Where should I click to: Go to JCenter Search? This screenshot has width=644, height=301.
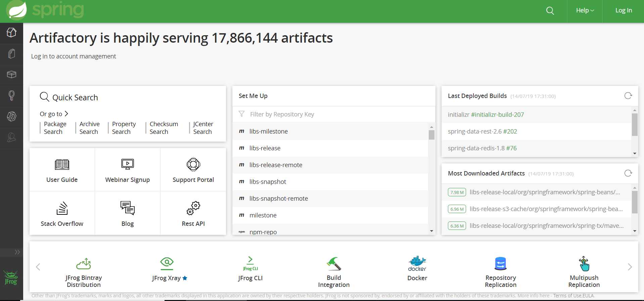203,128
